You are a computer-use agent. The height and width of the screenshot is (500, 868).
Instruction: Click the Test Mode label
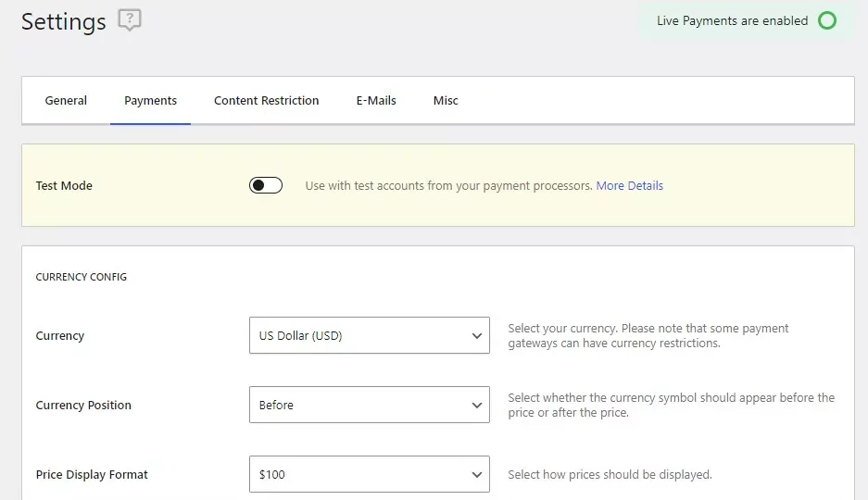pyautogui.click(x=64, y=186)
